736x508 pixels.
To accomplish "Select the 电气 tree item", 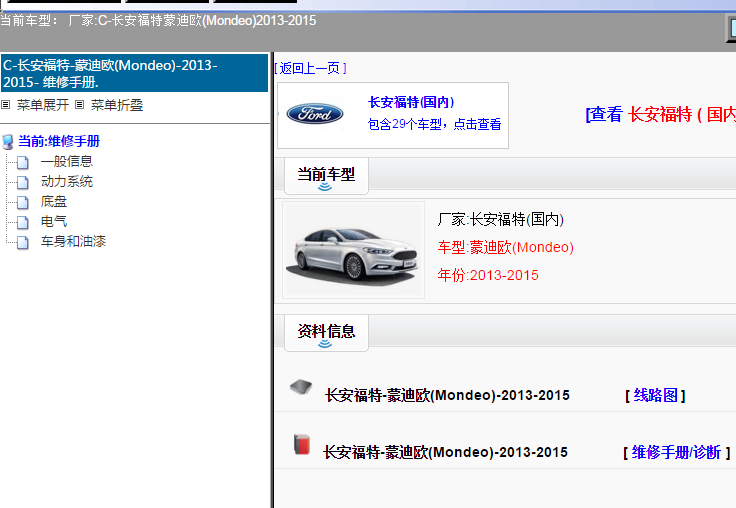I will 54,222.
